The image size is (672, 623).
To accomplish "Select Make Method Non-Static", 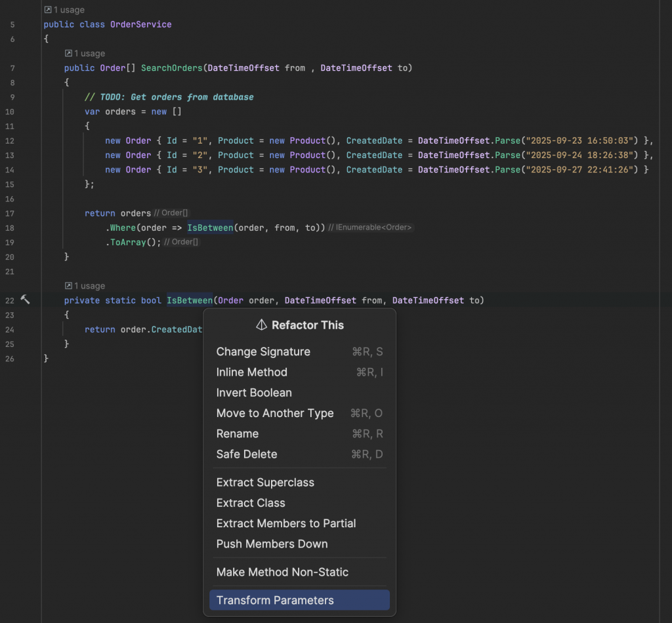I will [299, 573].
